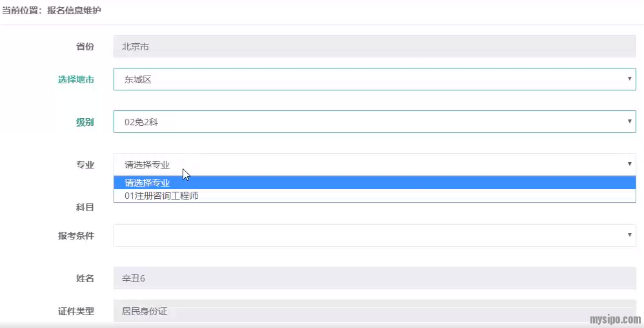This screenshot has width=644, height=328.
Task: Click the 姓名 field containing 辛丑6
Action: pos(374,278)
